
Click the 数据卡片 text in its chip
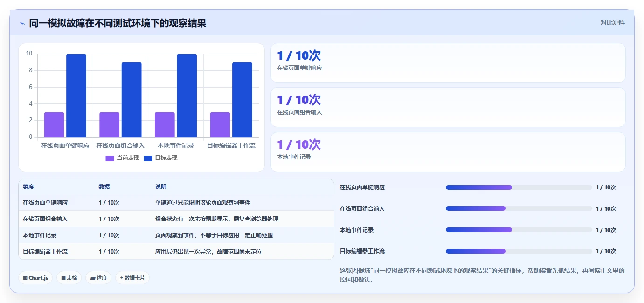[x=135, y=278]
